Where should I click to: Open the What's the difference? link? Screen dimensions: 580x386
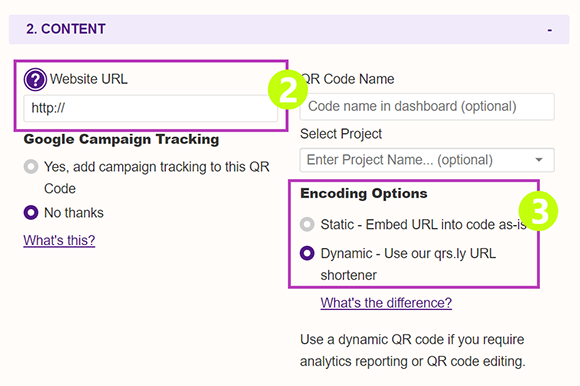point(386,303)
